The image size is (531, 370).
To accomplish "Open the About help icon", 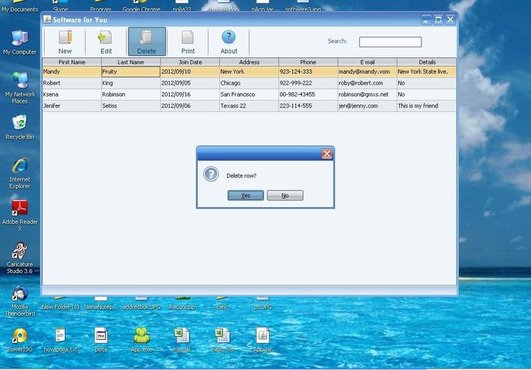I will (229, 37).
